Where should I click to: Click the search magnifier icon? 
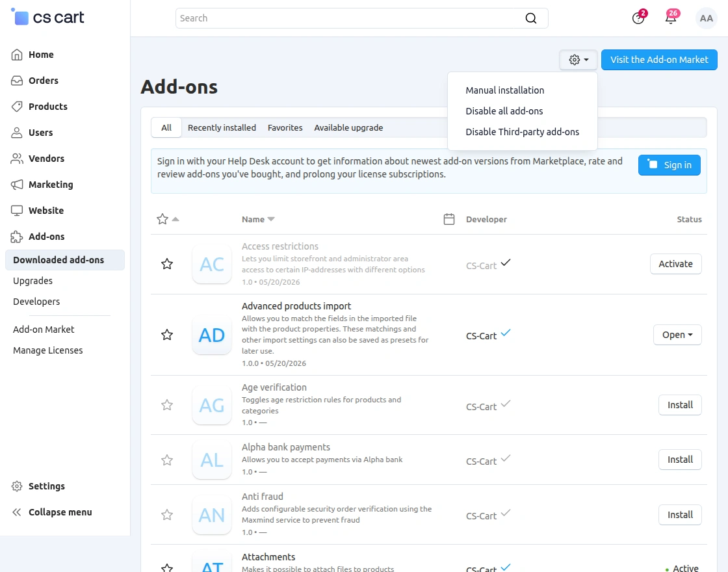(x=530, y=18)
